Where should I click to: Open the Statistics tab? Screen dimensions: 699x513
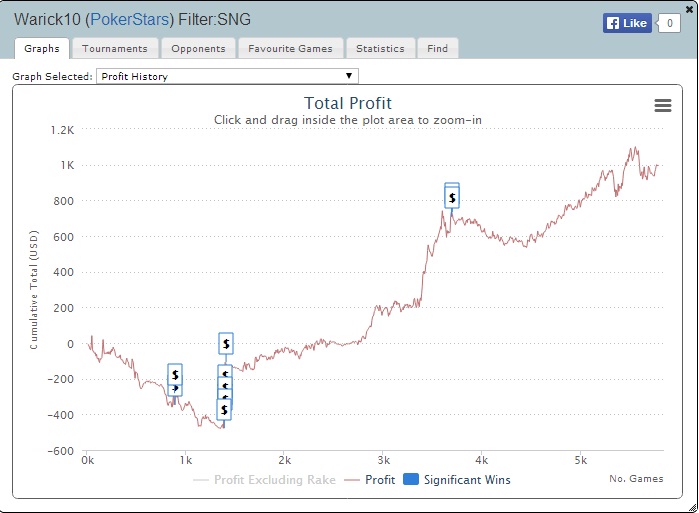pos(380,48)
